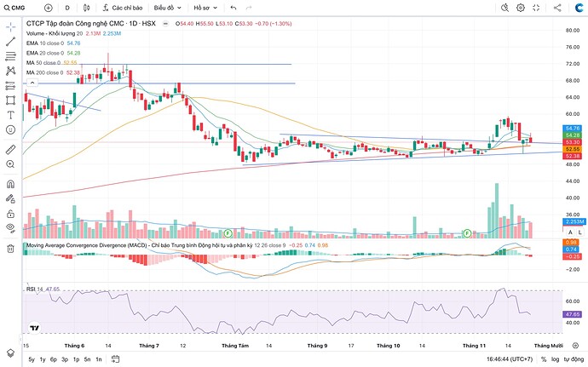Switch to 1p time range
Screen dimensions: 588x367
[x=76, y=359]
